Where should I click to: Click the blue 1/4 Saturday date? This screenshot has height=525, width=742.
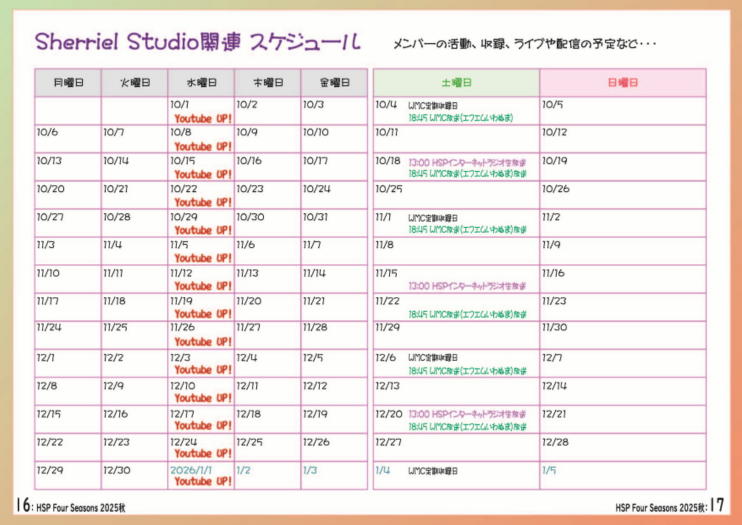(382, 469)
